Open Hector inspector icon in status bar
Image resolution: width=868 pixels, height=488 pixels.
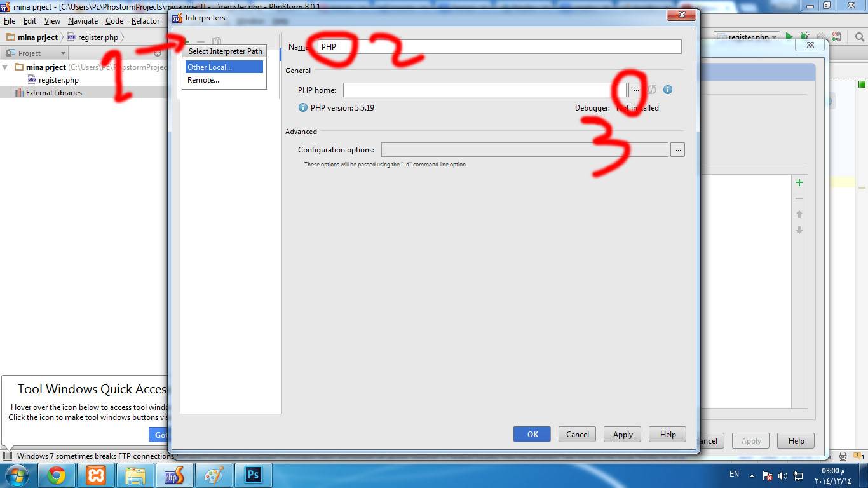point(842,456)
